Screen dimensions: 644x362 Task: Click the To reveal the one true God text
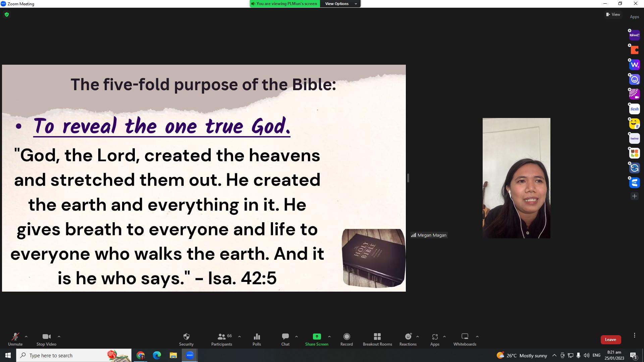(x=162, y=126)
